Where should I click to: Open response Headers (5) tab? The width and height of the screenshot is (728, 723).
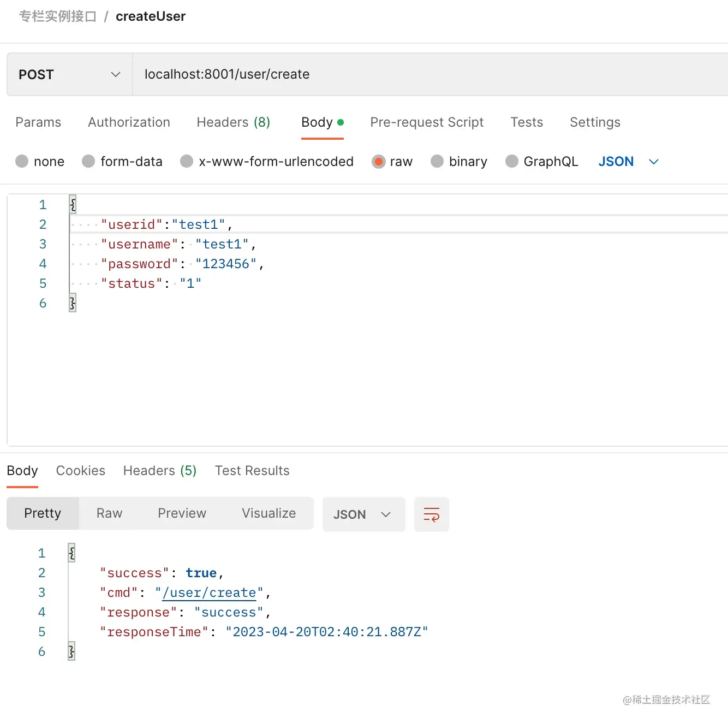pyautogui.click(x=160, y=471)
